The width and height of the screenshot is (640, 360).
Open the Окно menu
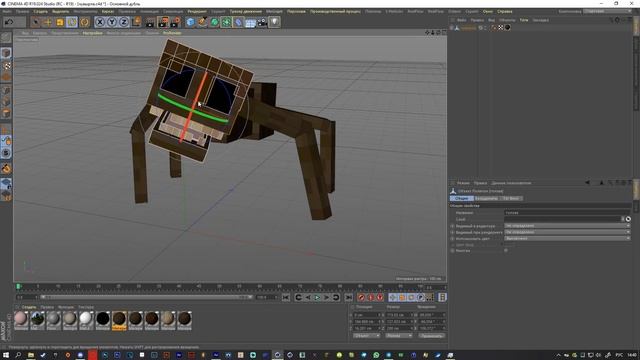click(x=487, y=11)
